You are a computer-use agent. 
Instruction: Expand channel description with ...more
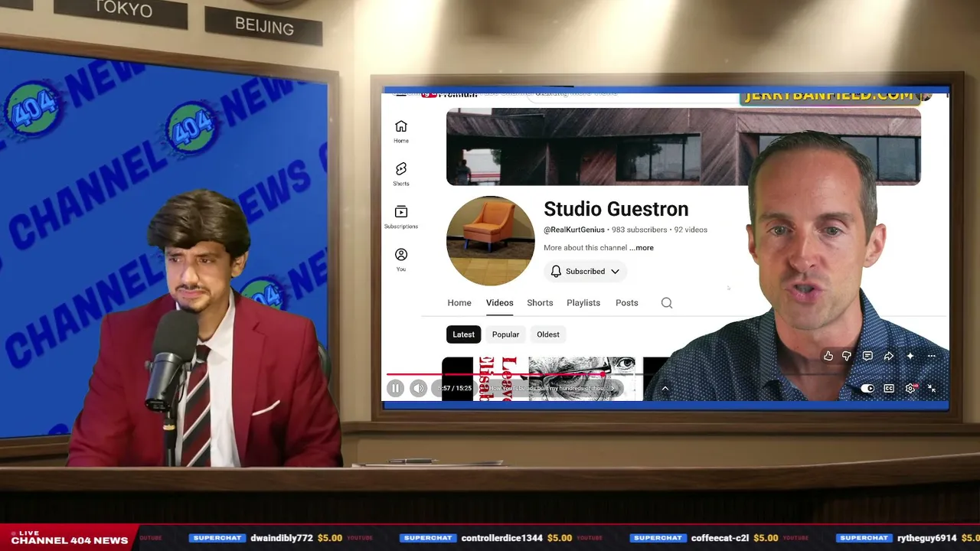click(x=642, y=248)
